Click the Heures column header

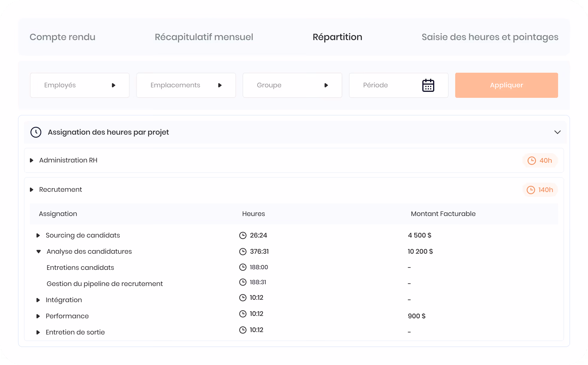[x=254, y=214]
